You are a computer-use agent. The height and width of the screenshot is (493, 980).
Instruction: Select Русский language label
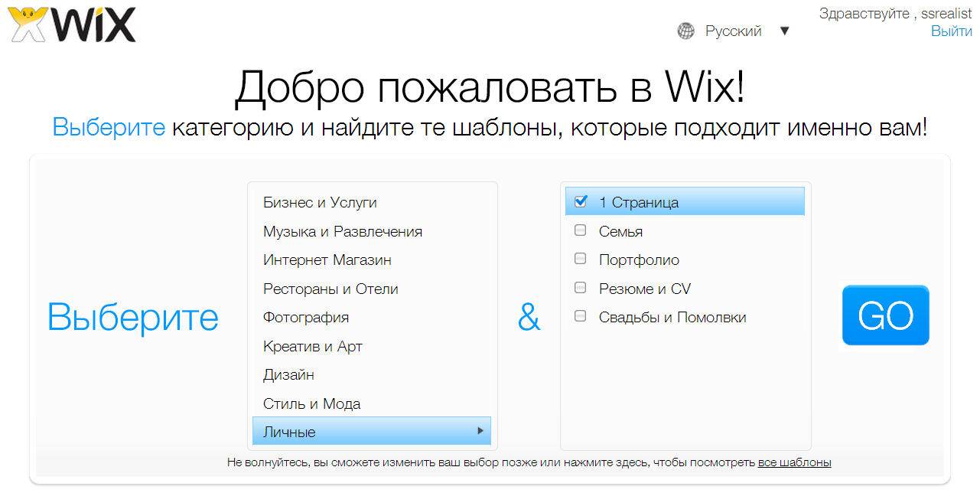click(x=734, y=31)
